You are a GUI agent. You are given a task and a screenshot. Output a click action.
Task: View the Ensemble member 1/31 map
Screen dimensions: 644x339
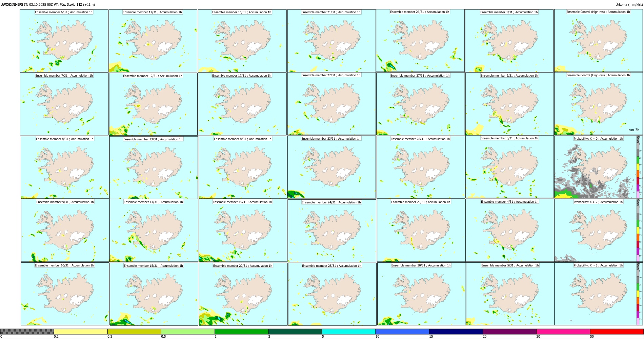[509, 41]
